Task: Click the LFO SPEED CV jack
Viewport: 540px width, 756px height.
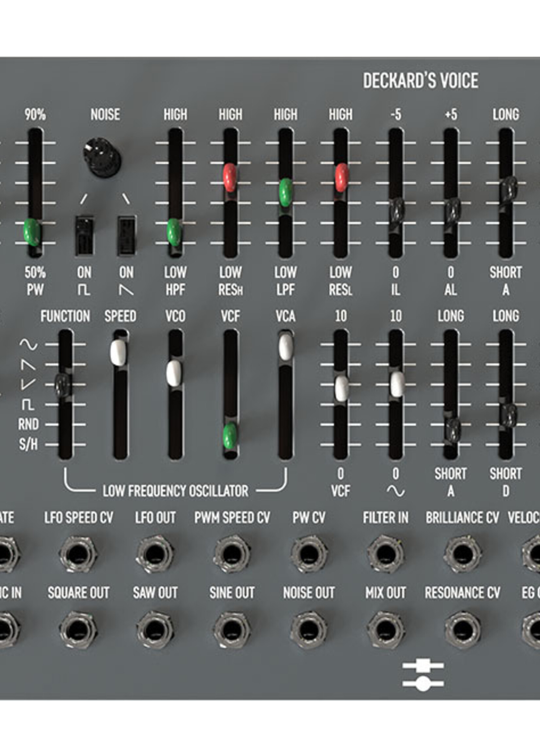Action: coord(78,554)
